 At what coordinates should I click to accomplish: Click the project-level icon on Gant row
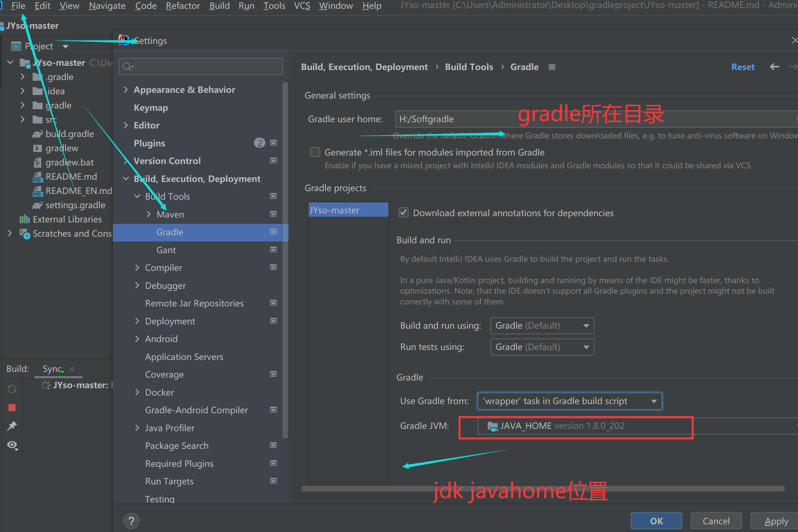pyautogui.click(x=273, y=250)
